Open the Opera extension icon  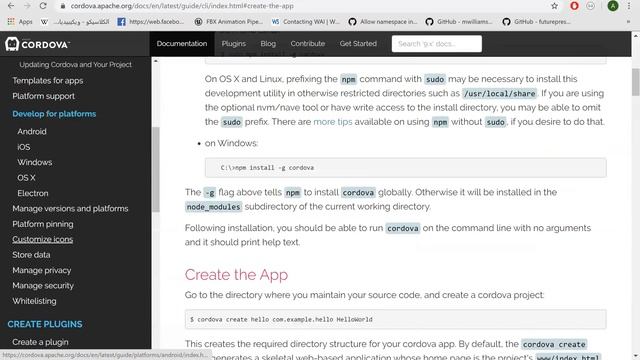pyautogui.click(x=574, y=6)
